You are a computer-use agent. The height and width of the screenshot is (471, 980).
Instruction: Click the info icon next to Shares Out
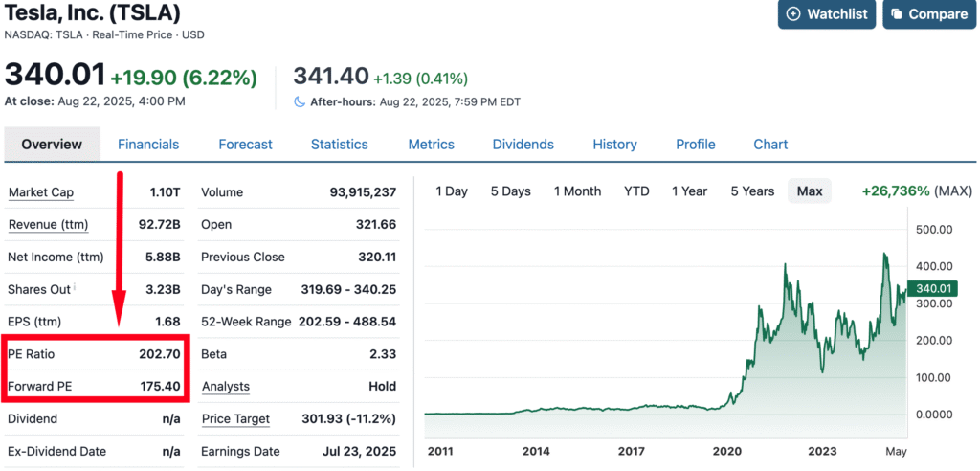pos(75,287)
